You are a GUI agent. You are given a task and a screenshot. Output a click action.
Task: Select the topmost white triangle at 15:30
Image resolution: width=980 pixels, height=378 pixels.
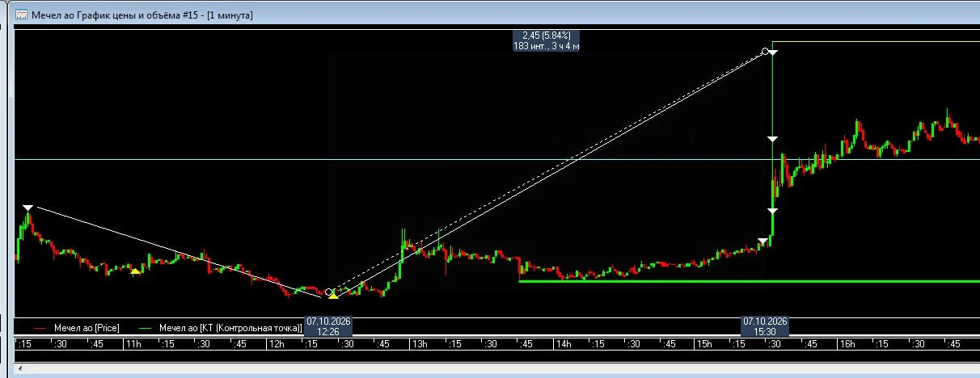773,52
